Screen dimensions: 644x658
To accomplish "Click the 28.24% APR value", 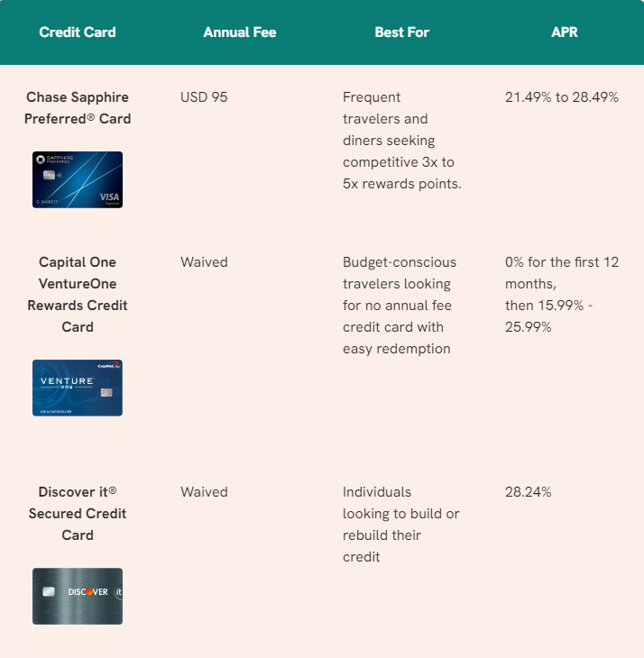I will coord(529,492).
